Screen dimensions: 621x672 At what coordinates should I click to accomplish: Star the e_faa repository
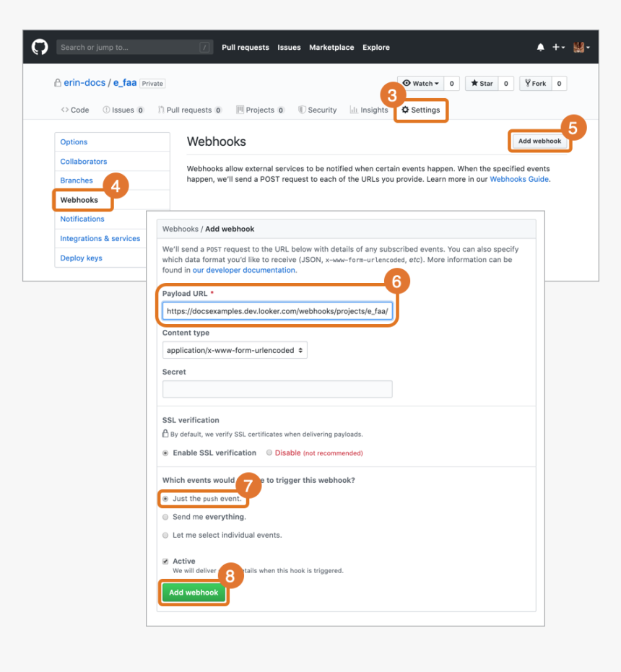click(482, 84)
